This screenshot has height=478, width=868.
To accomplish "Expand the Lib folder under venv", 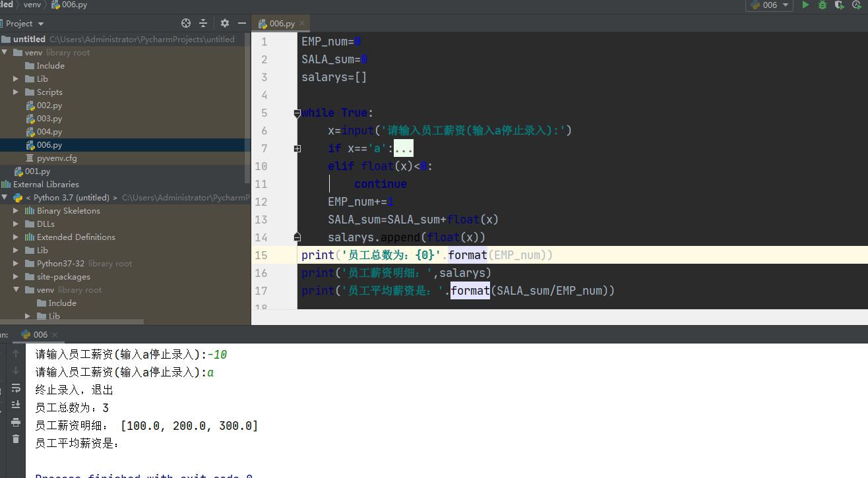I will 16,78.
